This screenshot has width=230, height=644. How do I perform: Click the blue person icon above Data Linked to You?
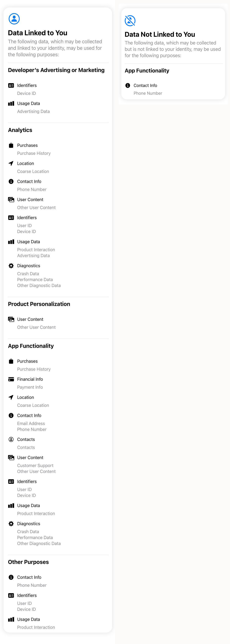pyautogui.click(x=14, y=19)
